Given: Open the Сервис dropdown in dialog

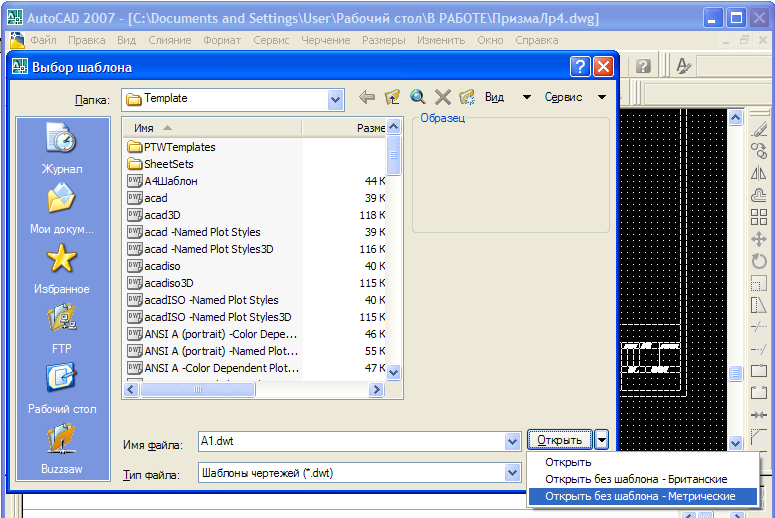Looking at the screenshot, I should pos(575,97).
